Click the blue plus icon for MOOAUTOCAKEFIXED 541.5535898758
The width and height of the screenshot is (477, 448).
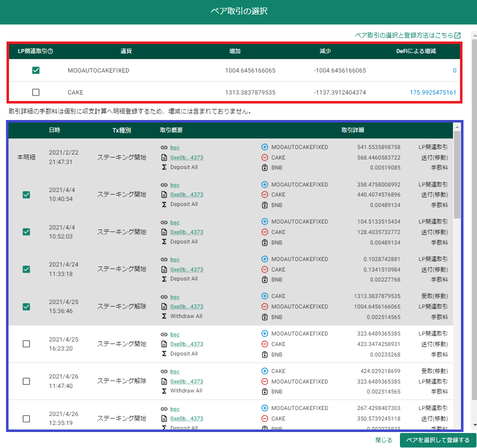pyautogui.click(x=265, y=147)
